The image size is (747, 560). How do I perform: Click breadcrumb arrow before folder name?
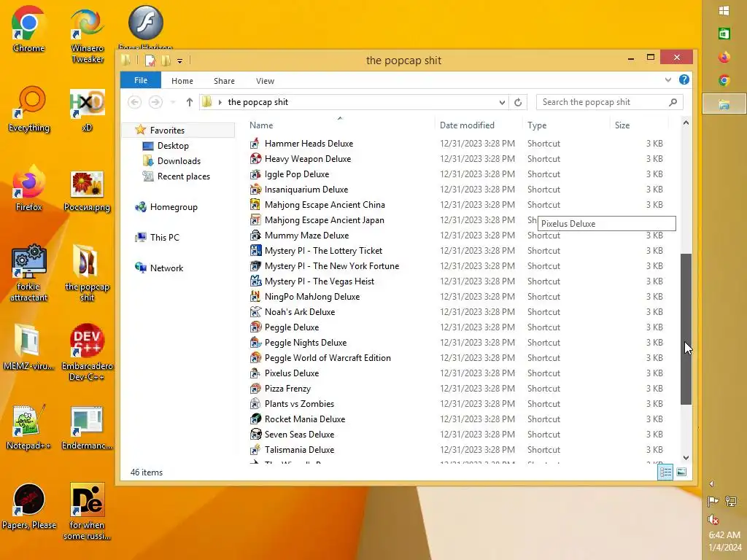coord(220,102)
